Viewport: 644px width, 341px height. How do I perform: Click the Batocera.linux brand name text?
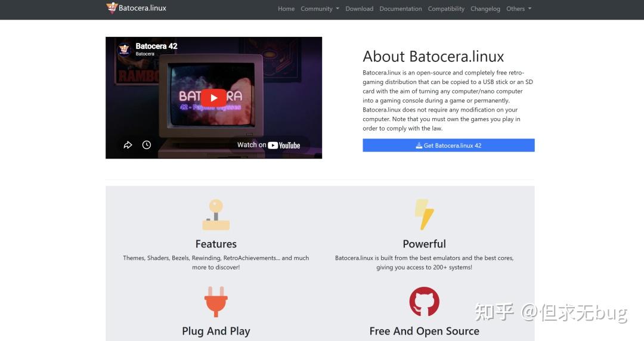point(143,8)
